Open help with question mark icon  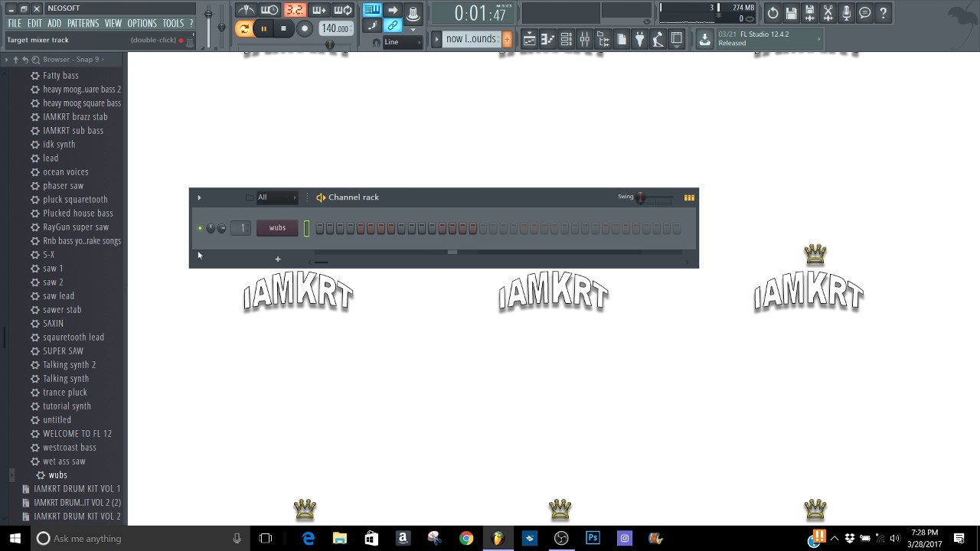point(884,13)
